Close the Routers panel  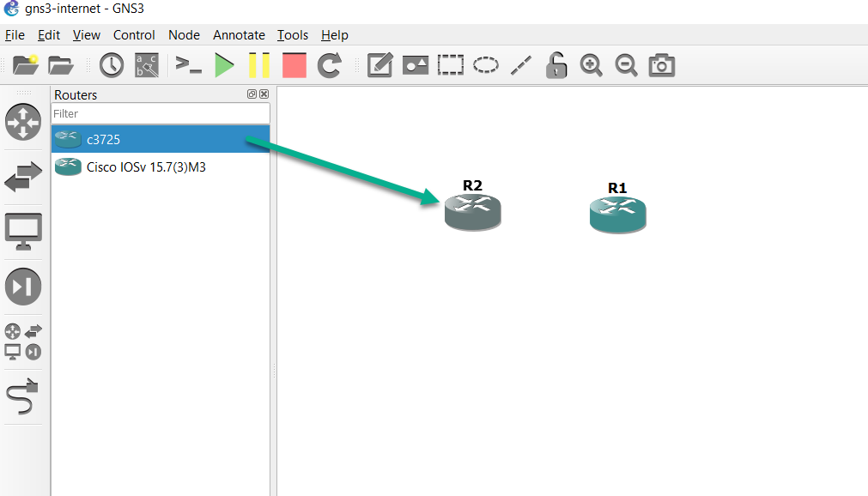point(264,94)
